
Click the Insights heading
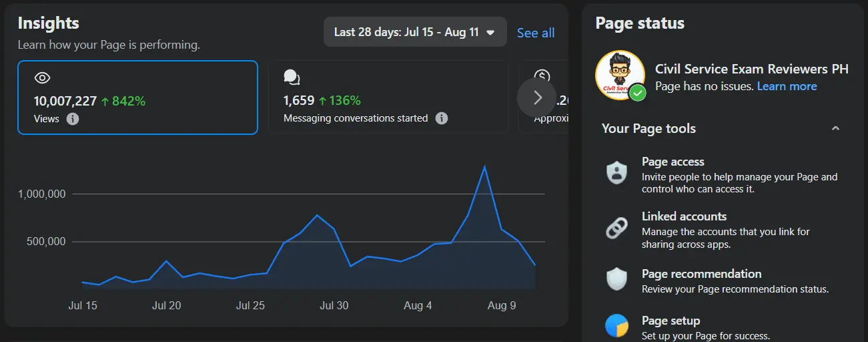[x=48, y=23]
